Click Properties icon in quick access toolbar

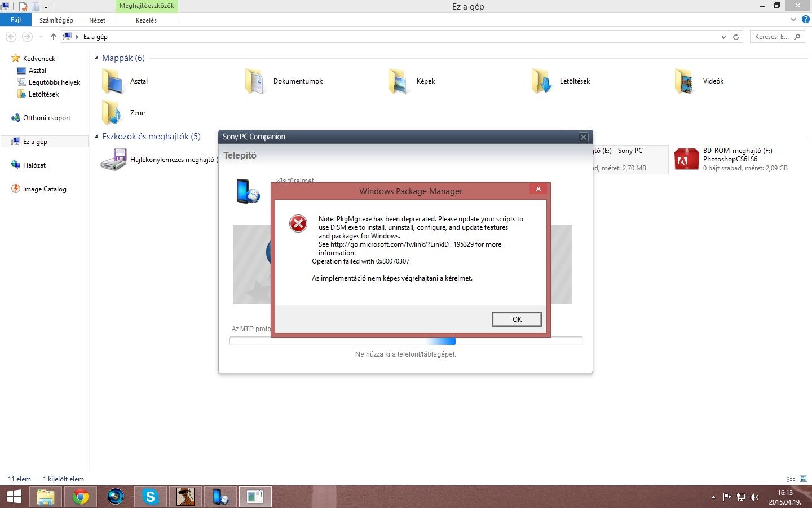click(23, 6)
